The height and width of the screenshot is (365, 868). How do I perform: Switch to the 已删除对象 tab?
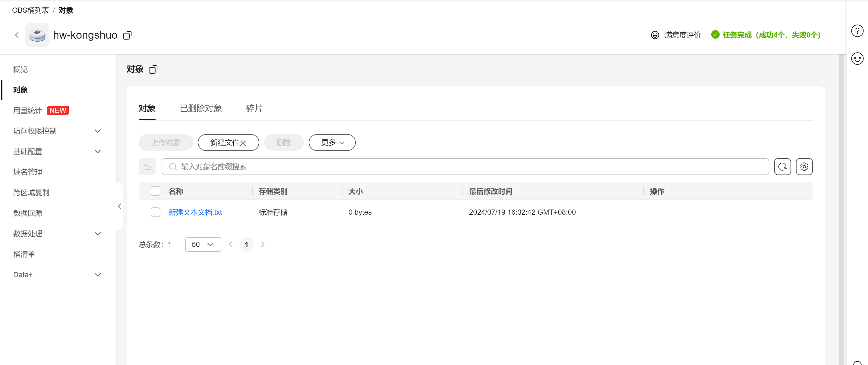[x=200, y=108]
